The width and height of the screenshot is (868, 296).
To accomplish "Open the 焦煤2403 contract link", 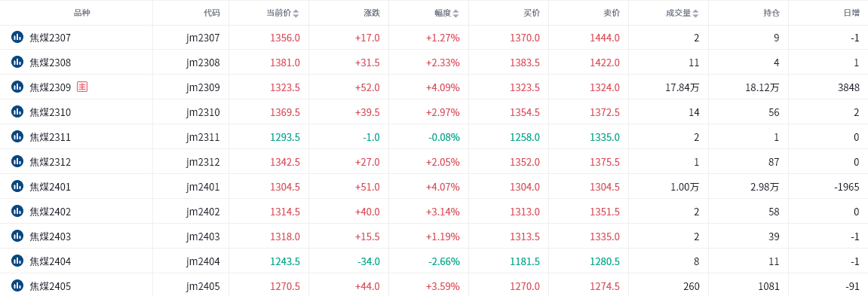I will (51, 236).
